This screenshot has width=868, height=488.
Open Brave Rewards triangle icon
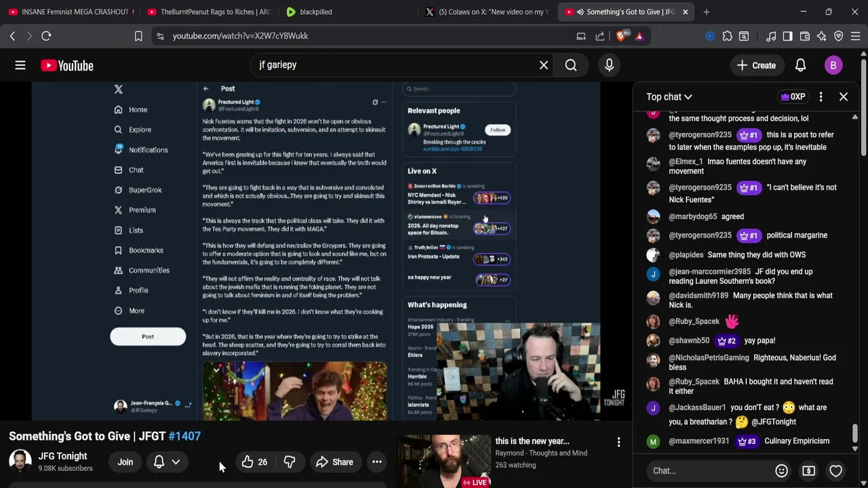coord(639,36)
